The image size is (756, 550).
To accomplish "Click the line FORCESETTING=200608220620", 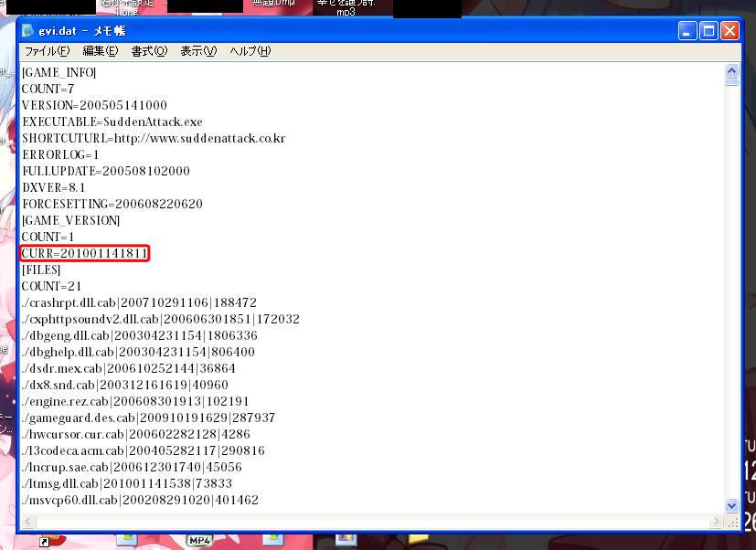I will [112, 204].
